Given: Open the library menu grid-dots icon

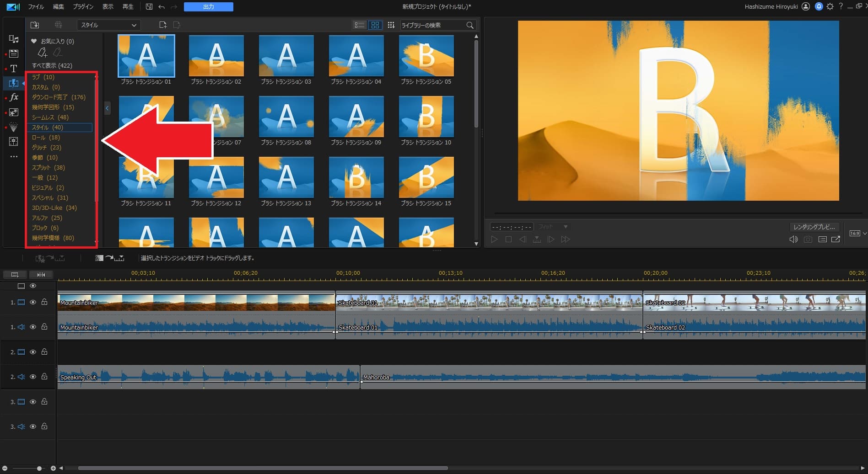Looking at the screenshot, I should coord(391,25).
